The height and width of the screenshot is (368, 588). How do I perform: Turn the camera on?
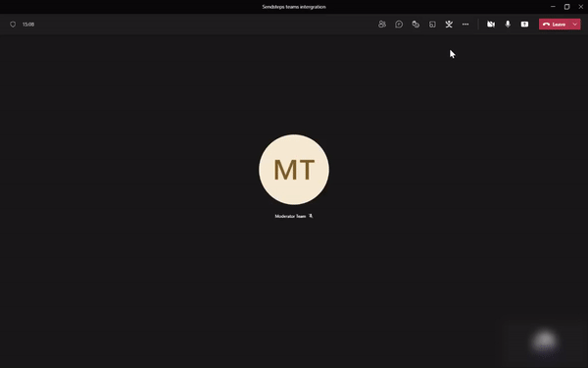pos(491,24)
